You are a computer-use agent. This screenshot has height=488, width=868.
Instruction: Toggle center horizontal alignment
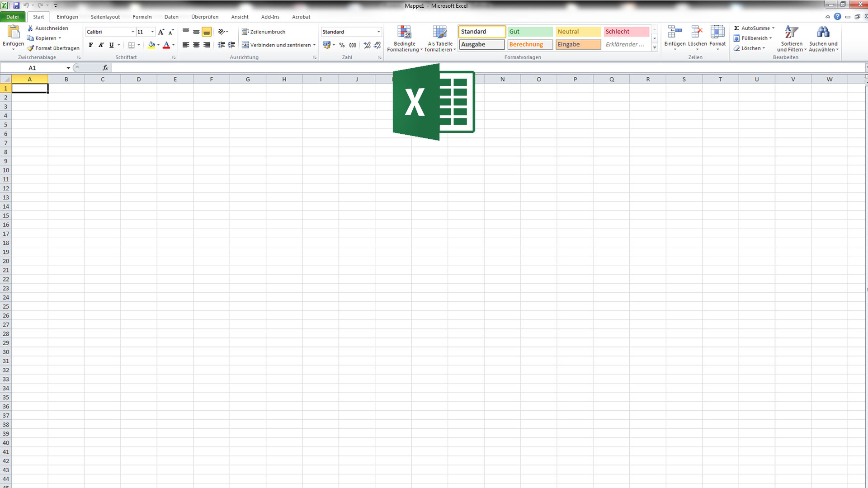[196, 45]
